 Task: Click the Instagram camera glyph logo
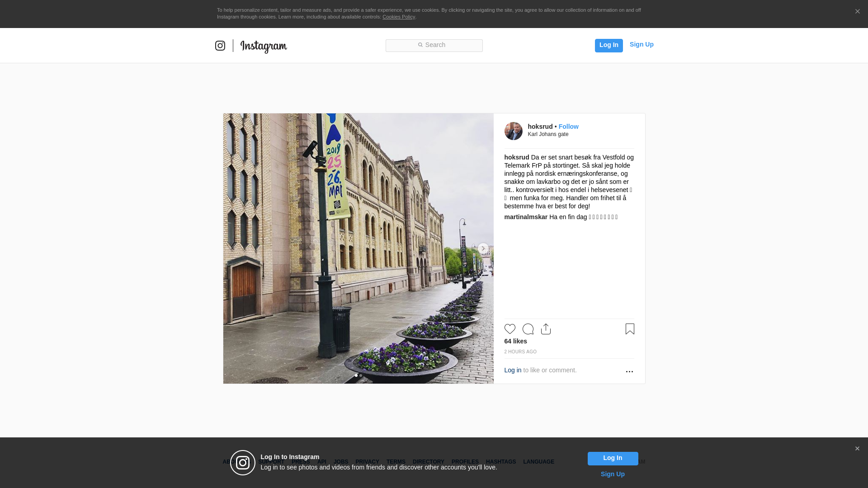coord(220,46)
